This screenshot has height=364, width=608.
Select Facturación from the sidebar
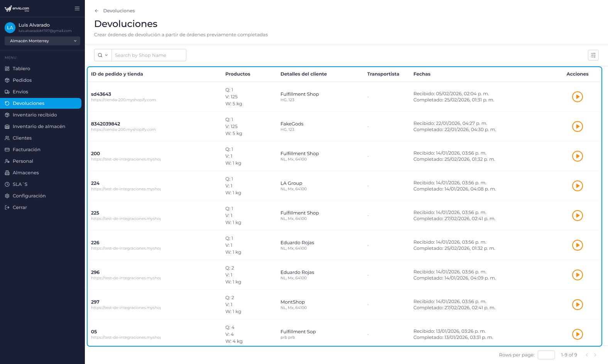pos(26,150)
